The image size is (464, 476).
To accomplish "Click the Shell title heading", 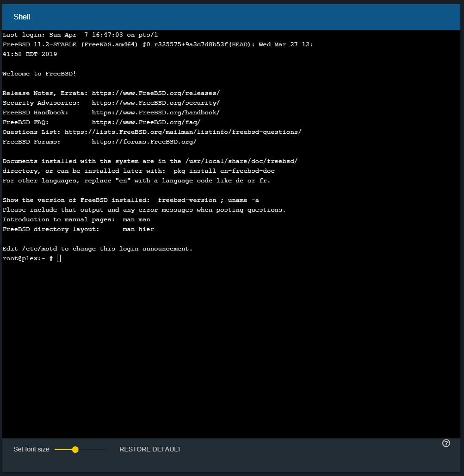I will 22,17.
